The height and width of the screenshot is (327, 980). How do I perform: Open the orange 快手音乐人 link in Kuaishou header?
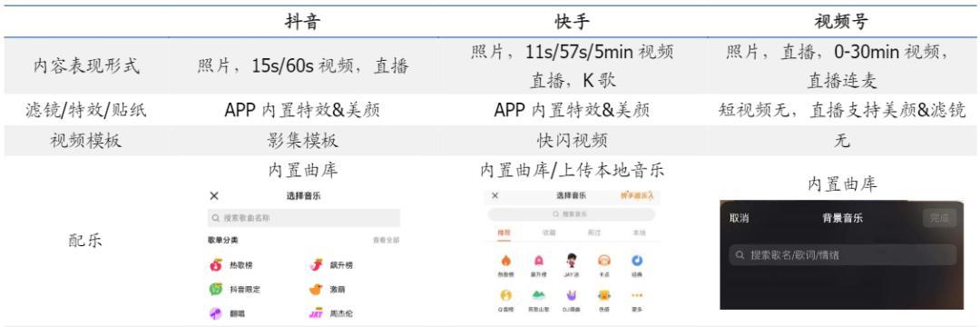(x=637, y=195)
